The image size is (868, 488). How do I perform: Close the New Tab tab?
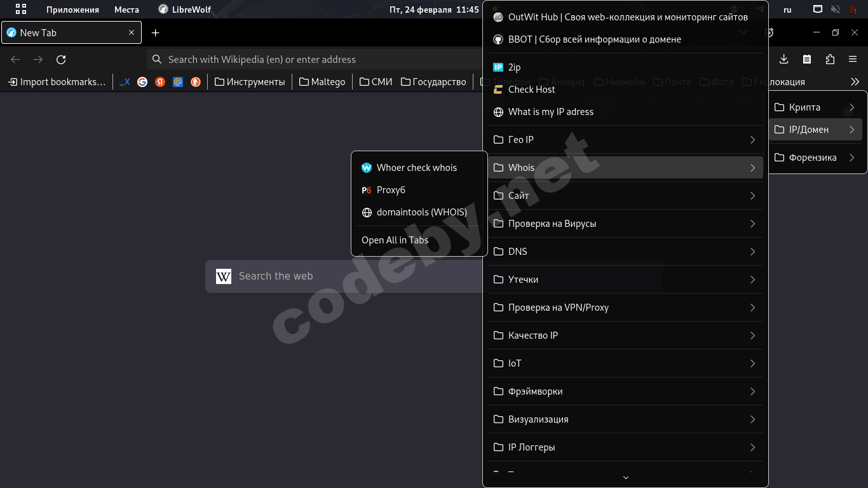(132, 32)
